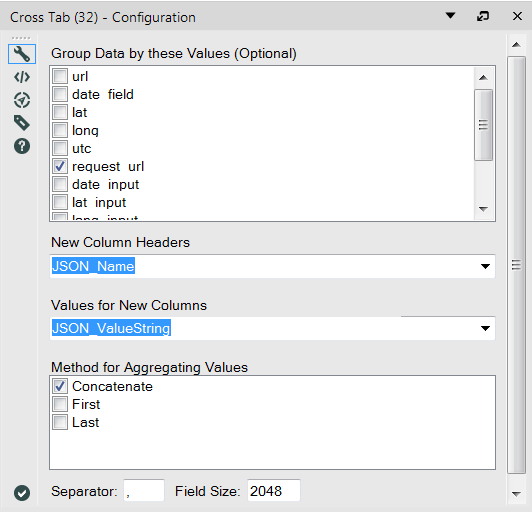This screenshot has height=512, width=532.
Task: Click the group-by list scroll up arrow
Action: tap(483, 78)
